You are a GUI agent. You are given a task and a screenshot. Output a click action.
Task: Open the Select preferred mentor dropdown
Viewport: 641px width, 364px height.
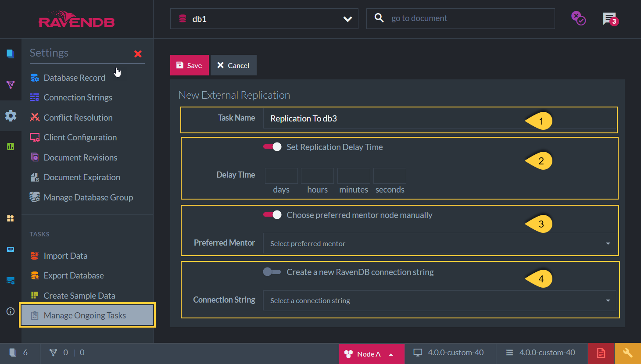tap(440, 243)
